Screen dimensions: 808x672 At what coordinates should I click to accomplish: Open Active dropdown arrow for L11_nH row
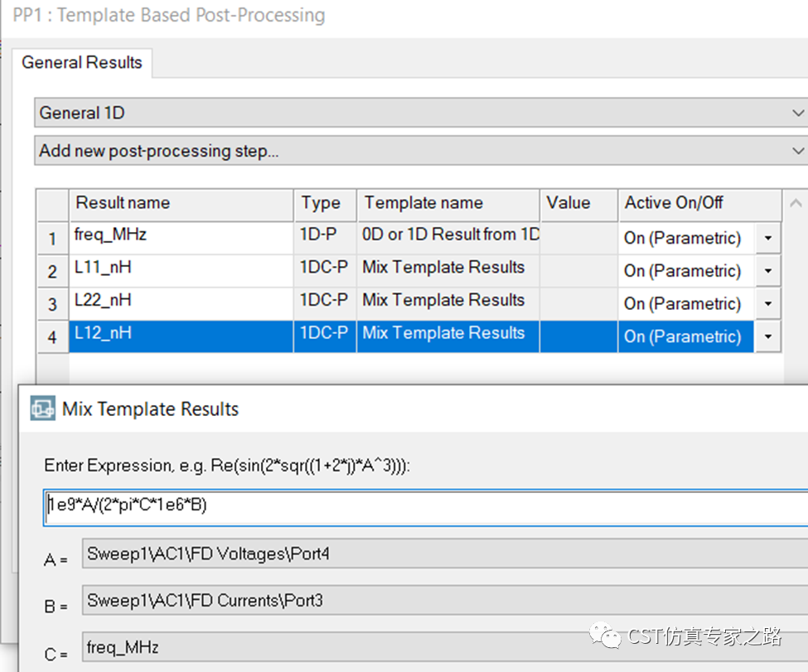point(767,271)
